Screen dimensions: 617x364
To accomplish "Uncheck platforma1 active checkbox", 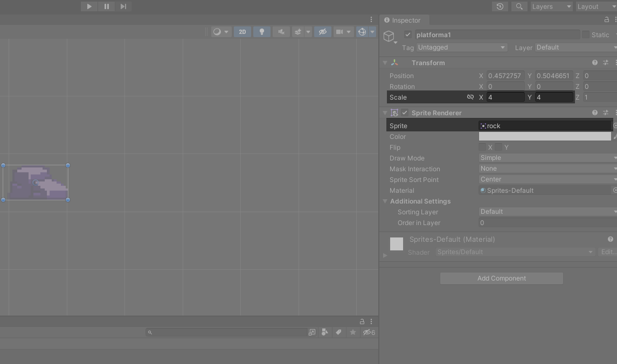I will [x=408, y=35].
